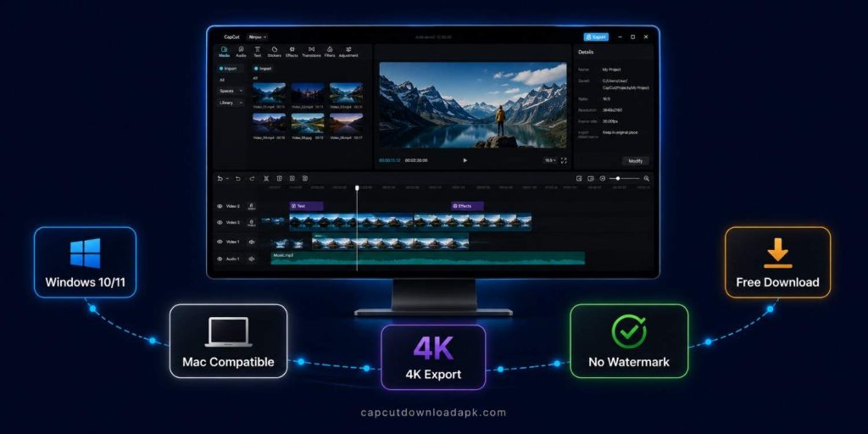868x434 pixels.
Task: Select the Video_06.mp4 thumbnail
Action: [x=347, y=123]
